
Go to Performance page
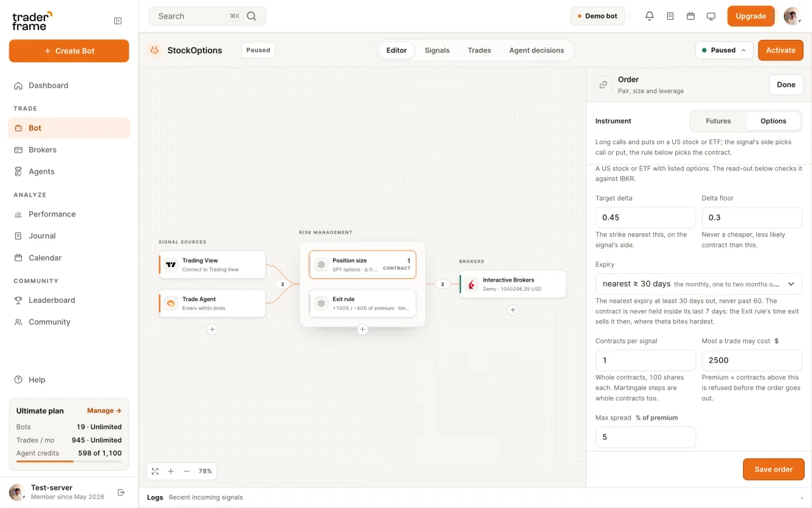69,214
